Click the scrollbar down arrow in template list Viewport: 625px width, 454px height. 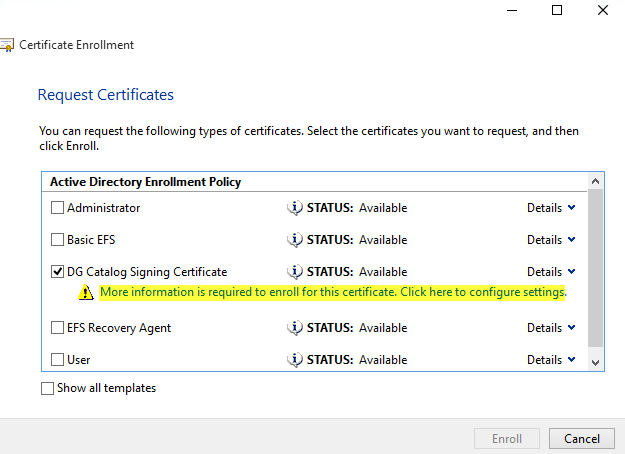coord(596,362)
